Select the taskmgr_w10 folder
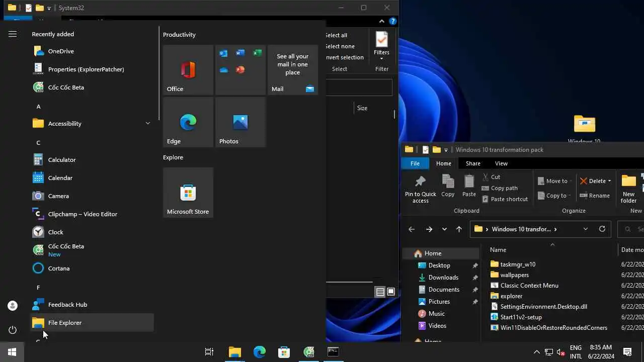This screenshot has width=644, height=362. (518, 264)
